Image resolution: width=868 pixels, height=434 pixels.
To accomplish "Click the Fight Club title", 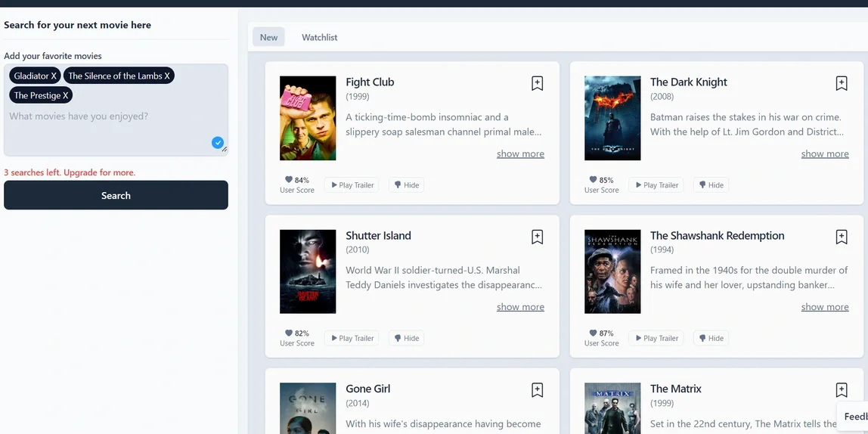I will [370, 82].
